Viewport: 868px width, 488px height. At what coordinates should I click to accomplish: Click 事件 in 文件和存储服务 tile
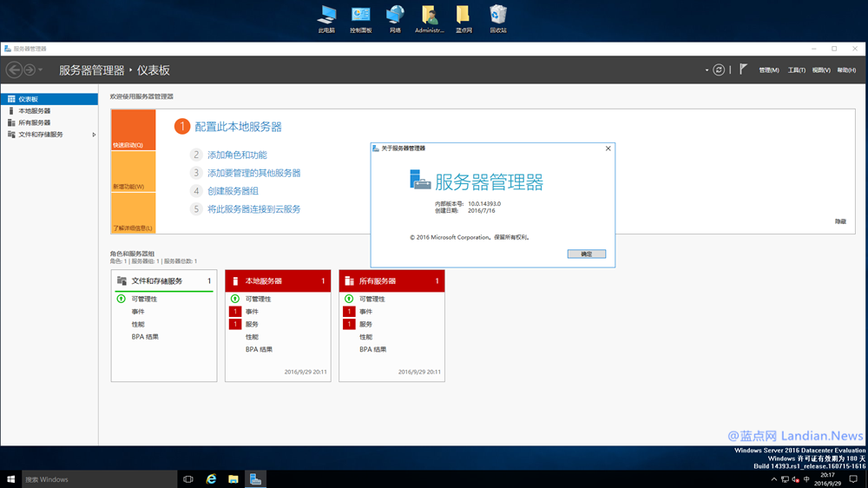tap(138, 312)
